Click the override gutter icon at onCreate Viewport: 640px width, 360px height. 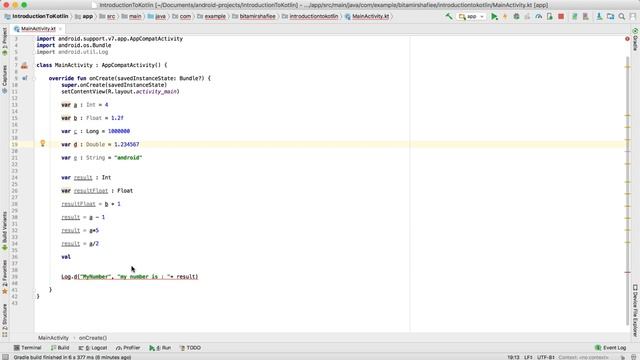point(24,78)
